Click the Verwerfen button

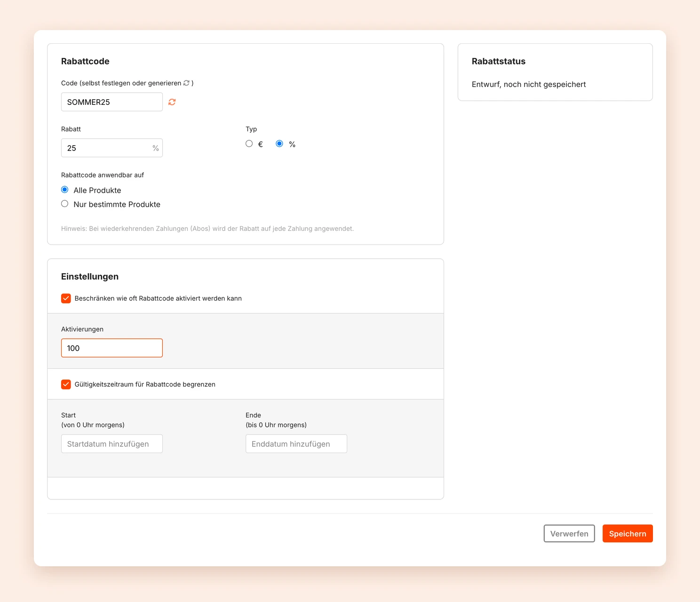click(569, 534)
